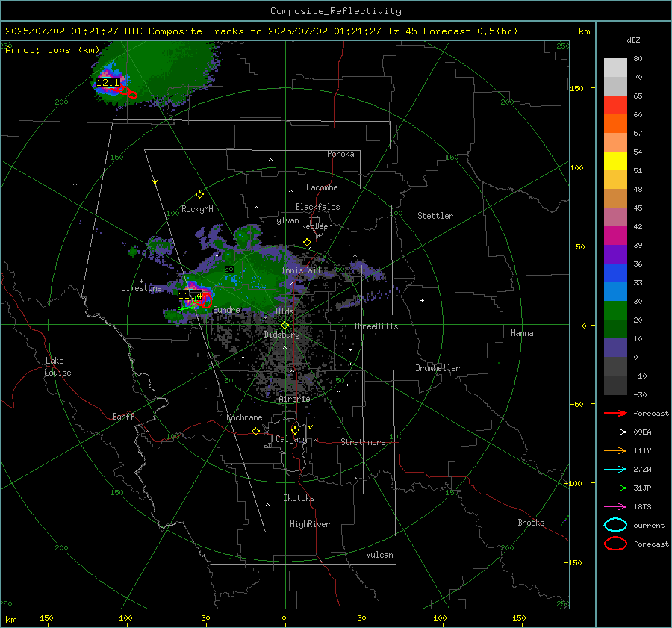The height and width of the screenshot is (628, 672).
Task: Click the dBZ legend heading
Action: (x=633, y=40)
